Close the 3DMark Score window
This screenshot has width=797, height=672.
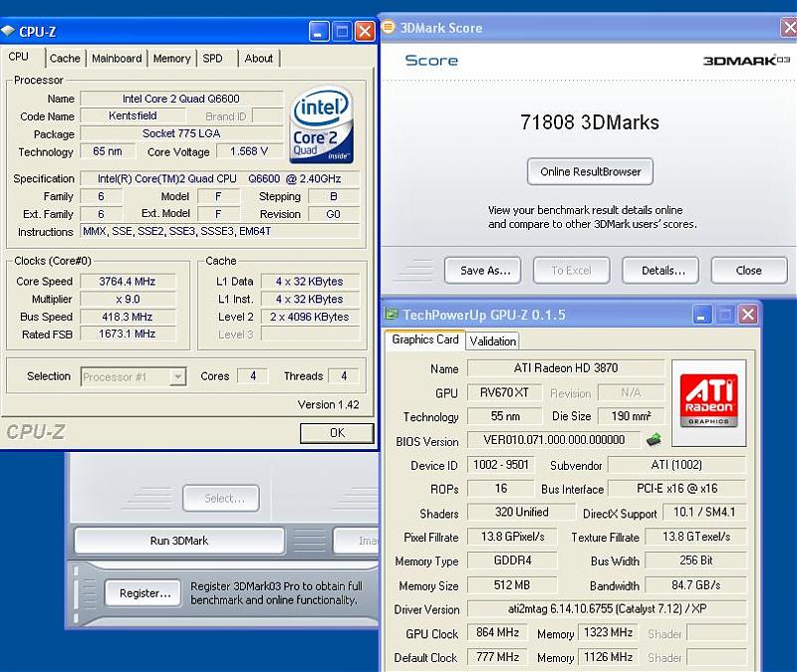(x=789, y=28)
